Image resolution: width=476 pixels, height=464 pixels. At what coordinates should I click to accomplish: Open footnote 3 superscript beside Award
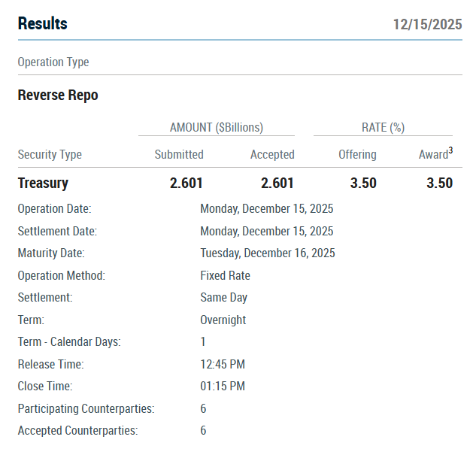pyautogui.click(x=450, y=150)
